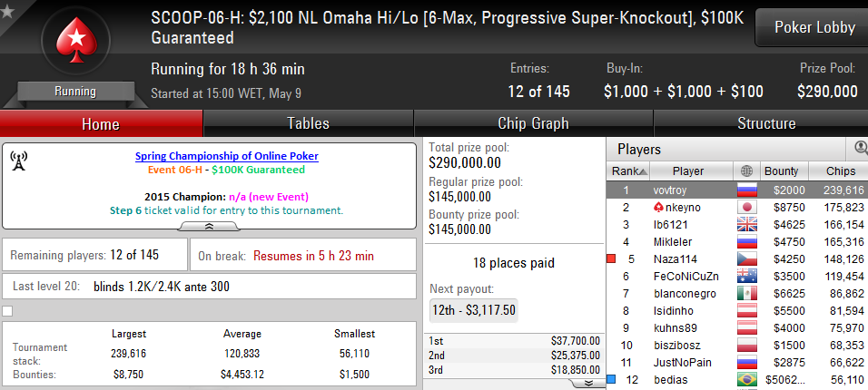The width and height of the screenshot is (868, 390).
Task: Select player kuhns89 in list
Action: (x=737, y=328)
